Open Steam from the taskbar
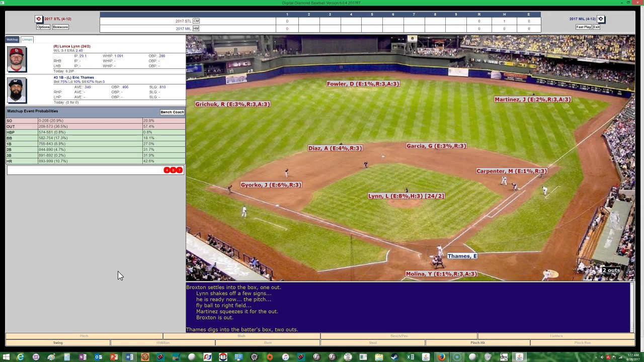 (394, 357)
